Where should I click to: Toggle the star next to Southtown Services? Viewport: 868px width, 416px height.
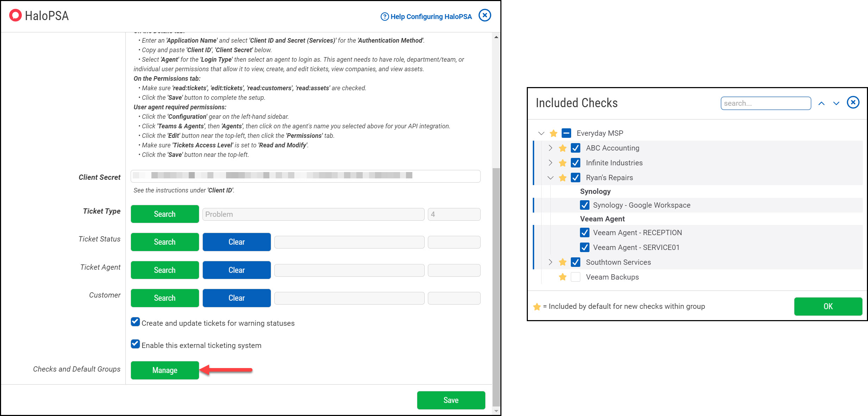coord(562,262)
